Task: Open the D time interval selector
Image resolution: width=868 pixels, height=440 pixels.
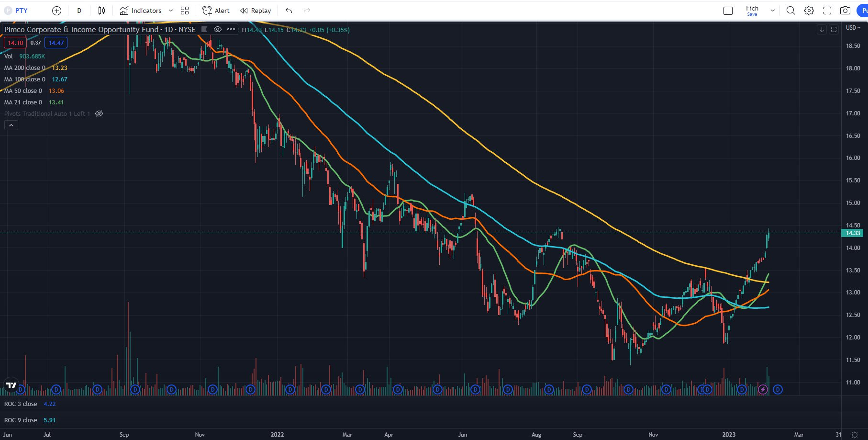Action: (79, 11)
